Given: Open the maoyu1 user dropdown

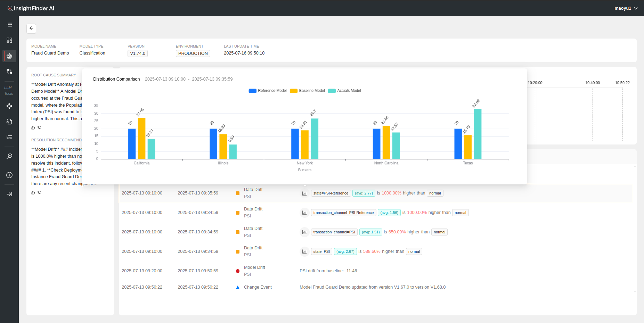Looking at the screenshot, I should coord(626,8).
